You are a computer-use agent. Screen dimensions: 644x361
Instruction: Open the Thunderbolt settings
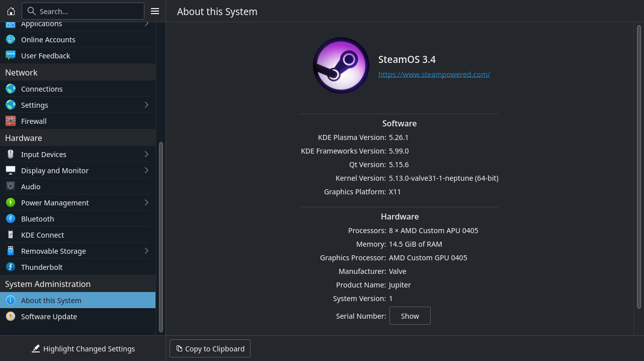[x=77, y=267]
